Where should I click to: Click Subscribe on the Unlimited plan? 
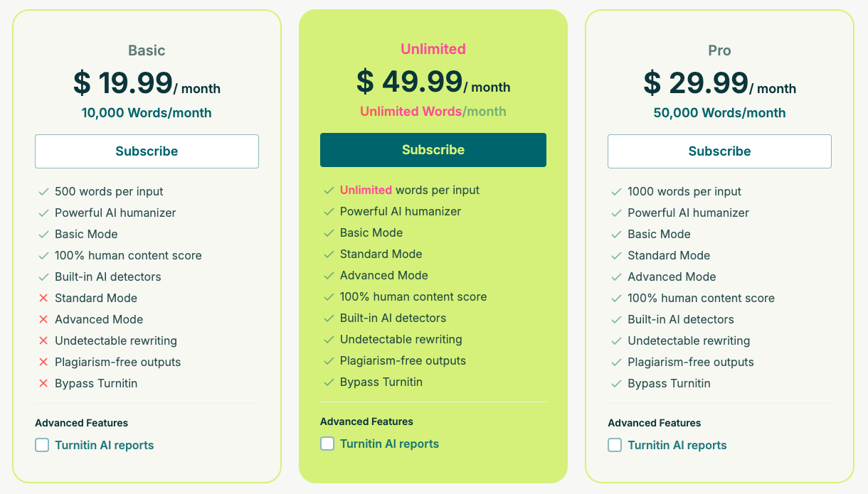coord(433,149)
